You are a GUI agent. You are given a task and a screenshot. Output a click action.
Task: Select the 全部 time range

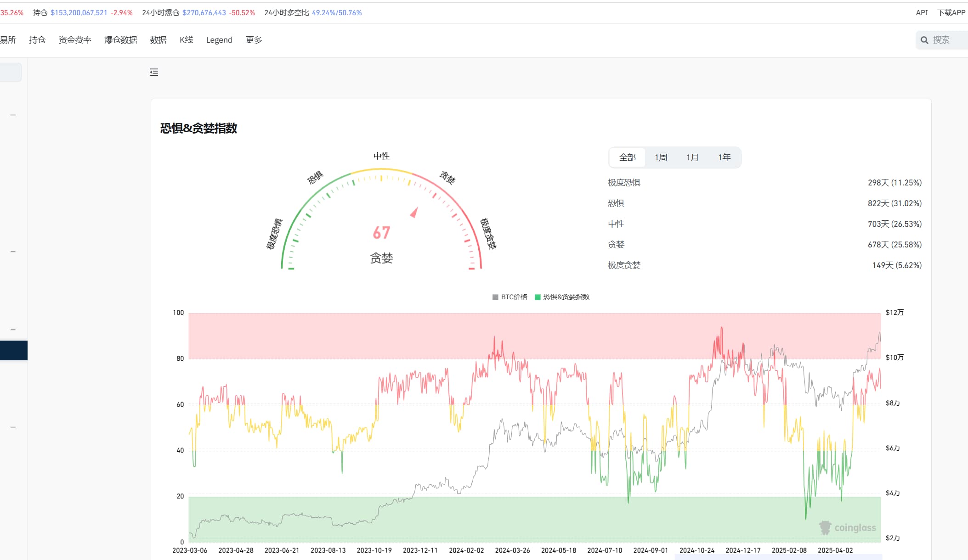pos(627,157)
